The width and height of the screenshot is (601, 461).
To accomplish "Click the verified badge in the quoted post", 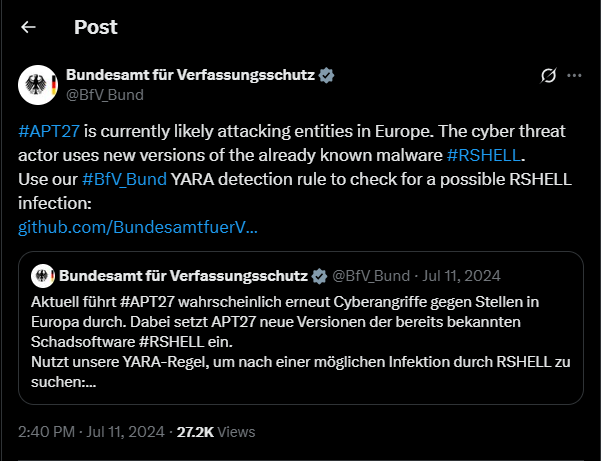I will point(319,276).
